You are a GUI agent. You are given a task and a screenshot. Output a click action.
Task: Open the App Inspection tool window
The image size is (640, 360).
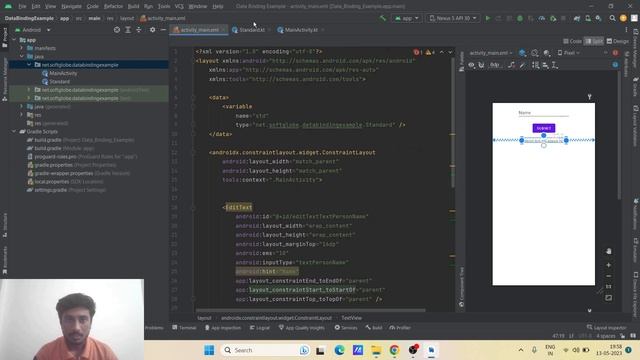click(x=223, y=328)
